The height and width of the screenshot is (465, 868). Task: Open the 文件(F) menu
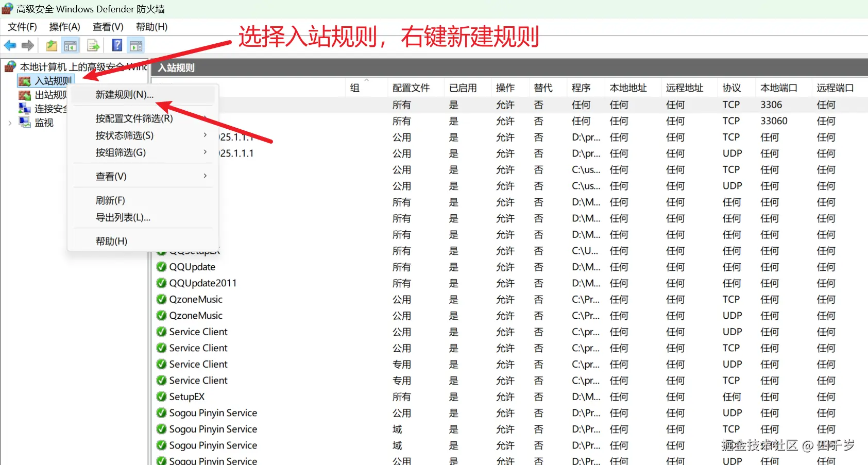point(22,27)
